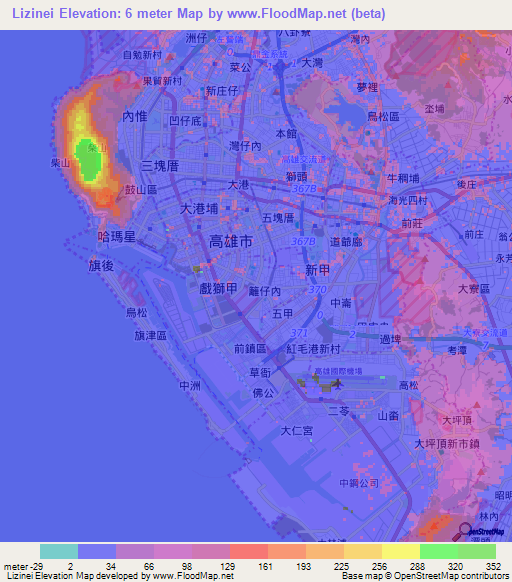The image size is (512, 582).
Task: Pick the light green legend swatch at 320 meters
Action: (x=477, y=551)
